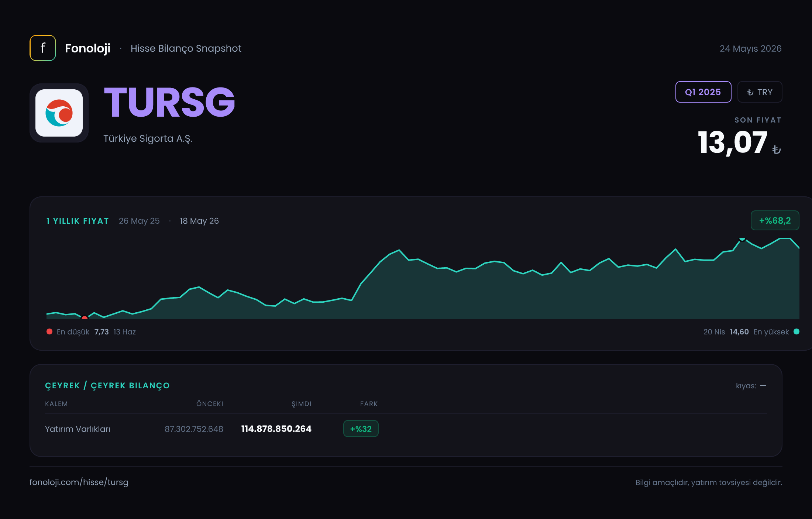Open the fonoloji.com/hisse/tursg link
The image size is (812, 519).
(79, 482)
